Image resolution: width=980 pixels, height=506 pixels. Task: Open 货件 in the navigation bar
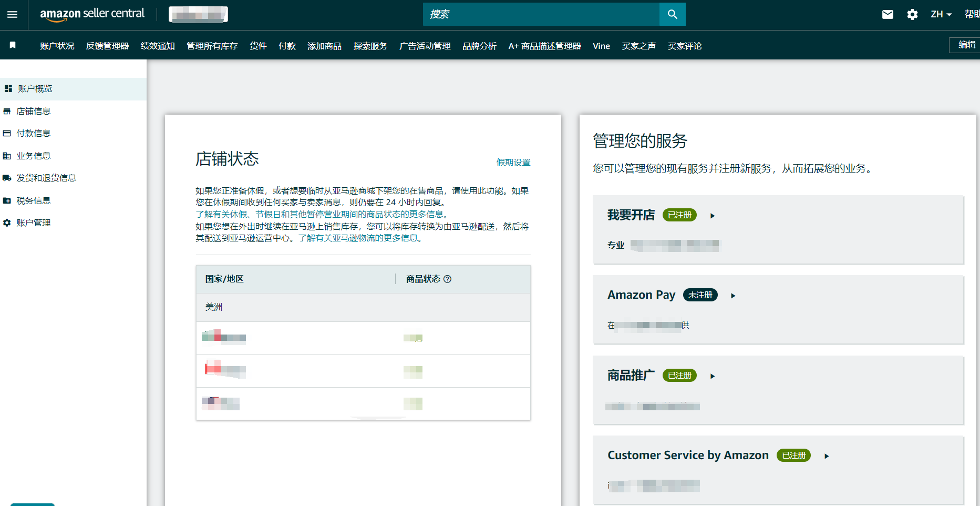258,46
